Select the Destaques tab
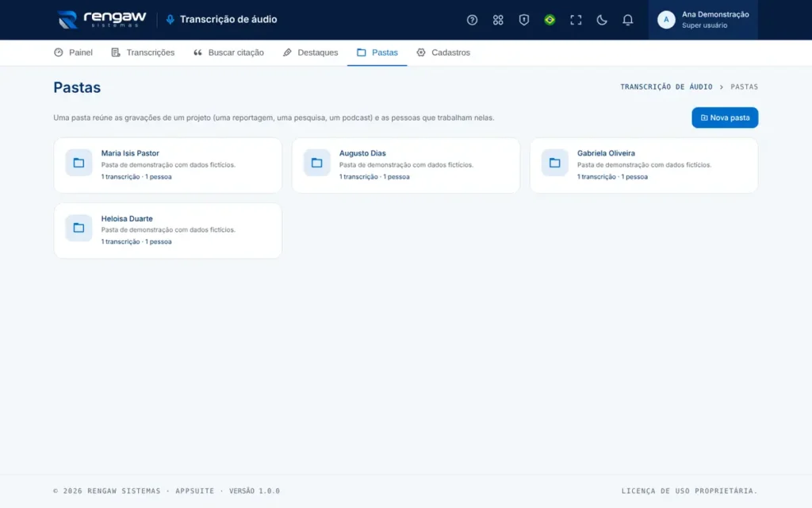This screenshot has width=812, height=508. click(x=310, y=52)
